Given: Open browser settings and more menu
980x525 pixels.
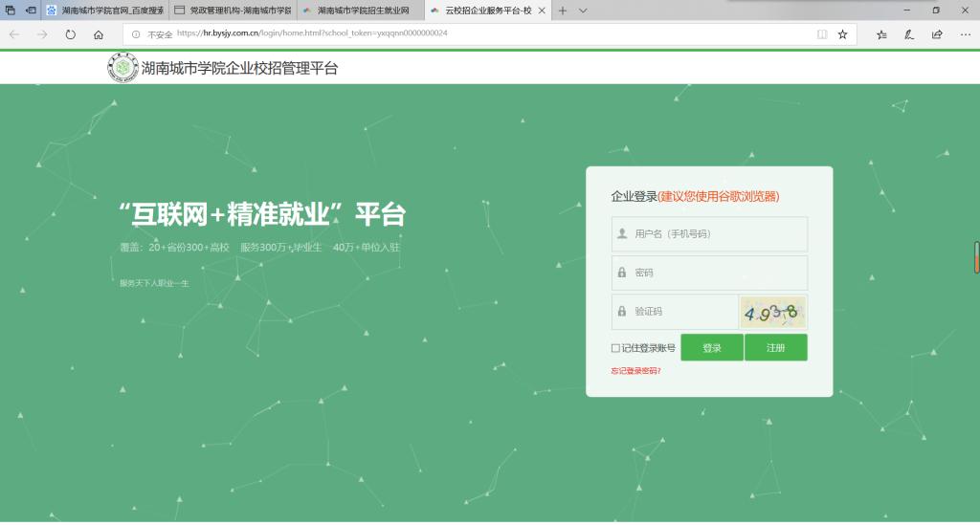Looking at the screenshot, I should [x=965, y=34].
